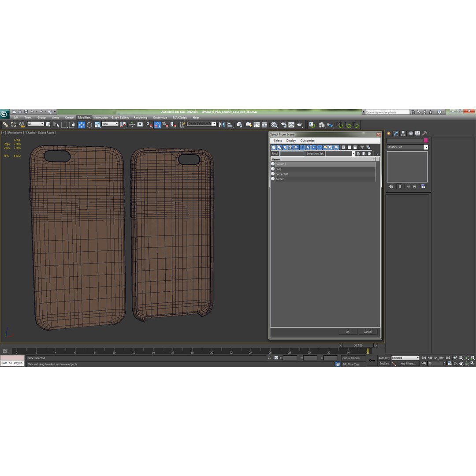Screen dimensions: 476x476
Task: Click the Align tool icon
Action: (x=230, y=125)
